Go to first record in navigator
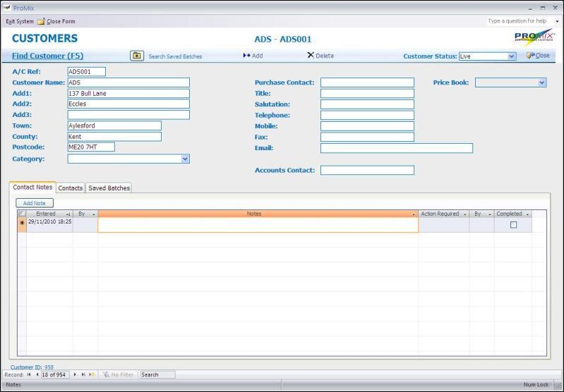This screenshot has width=564, height=392. pyautogui.click(x=29, y=374)
